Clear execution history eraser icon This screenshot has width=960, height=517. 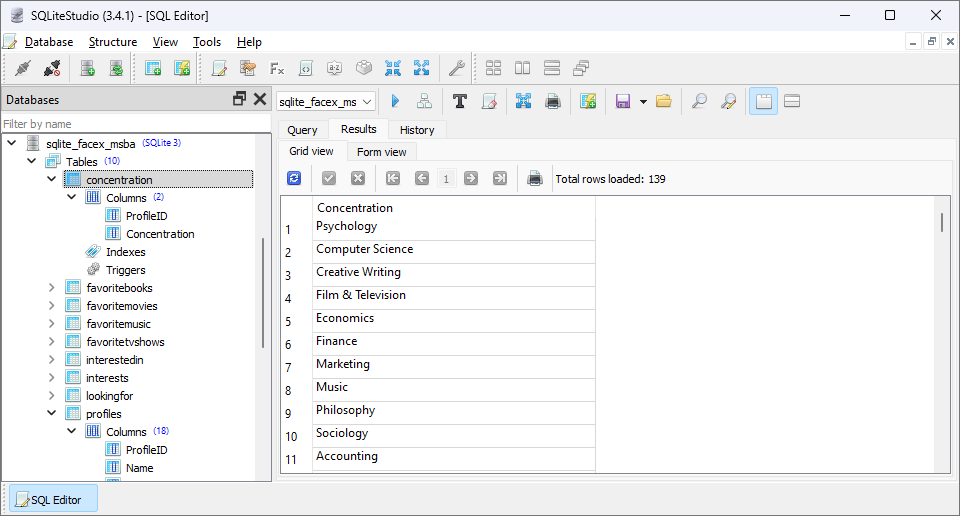[489, 101]
